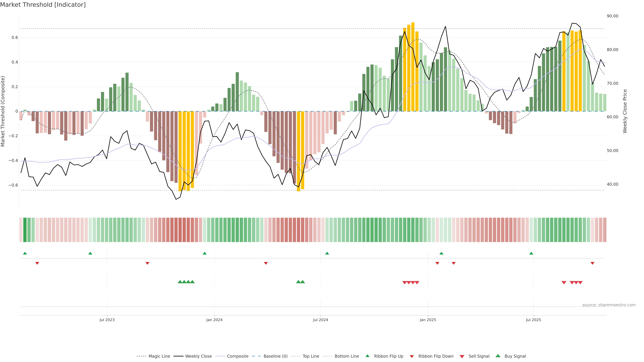Screen dimensions: 644x362
Task: Click the source: sharemaestro.com text
Action: point(609,305)
